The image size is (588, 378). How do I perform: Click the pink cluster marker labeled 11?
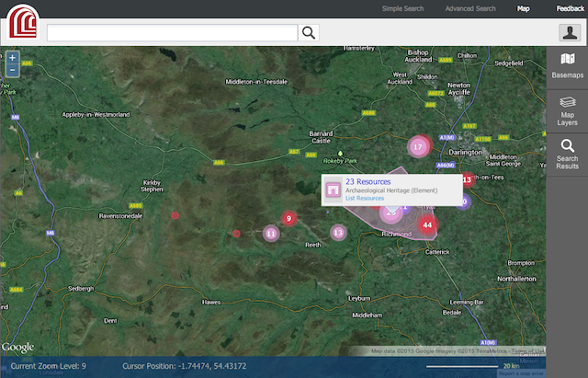tap(271, 234)
